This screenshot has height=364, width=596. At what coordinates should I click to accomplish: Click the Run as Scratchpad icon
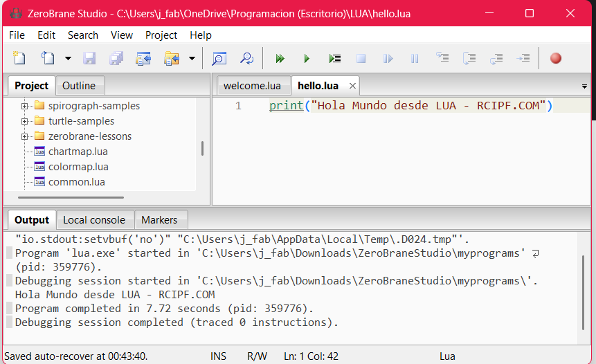[x=335, y=59]
